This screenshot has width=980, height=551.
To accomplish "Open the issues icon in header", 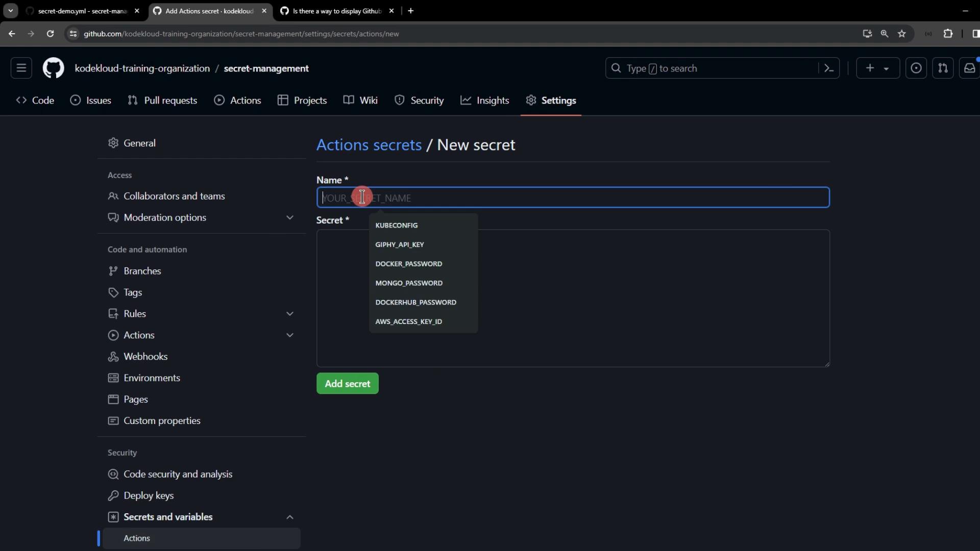I will point(916,68).
